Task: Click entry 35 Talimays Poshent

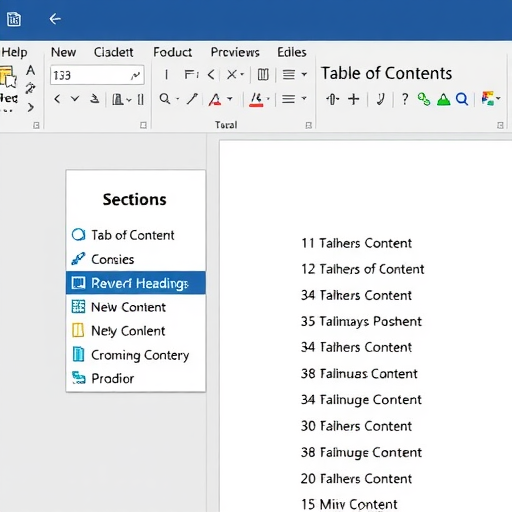Action: [361, 321]
